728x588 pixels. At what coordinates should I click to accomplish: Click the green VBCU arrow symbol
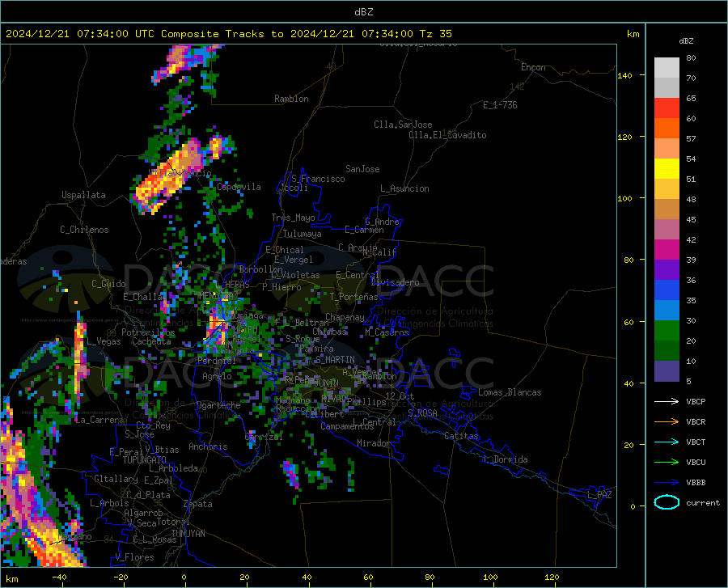[667, 463]
